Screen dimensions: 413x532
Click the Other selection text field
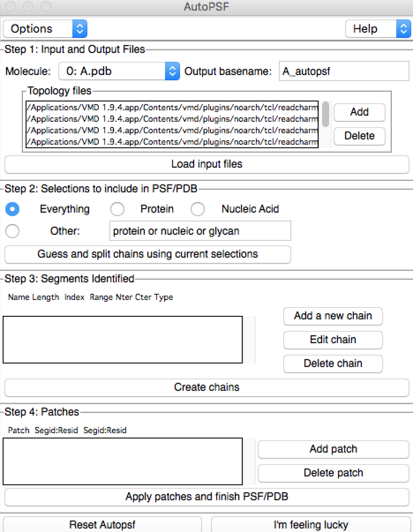(200, 231)
